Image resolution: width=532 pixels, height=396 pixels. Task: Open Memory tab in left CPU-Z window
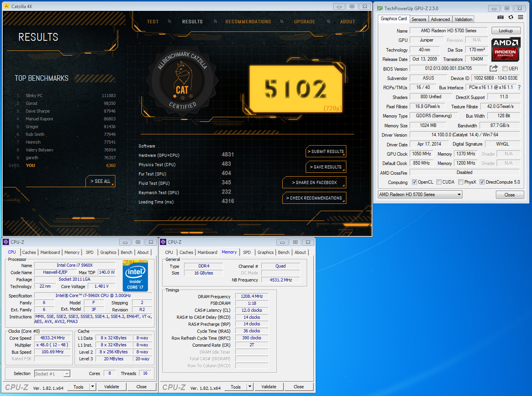pos(72,252)
